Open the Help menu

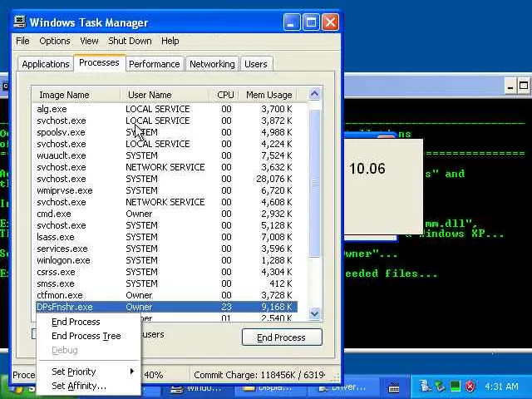(x=170, y=41)
